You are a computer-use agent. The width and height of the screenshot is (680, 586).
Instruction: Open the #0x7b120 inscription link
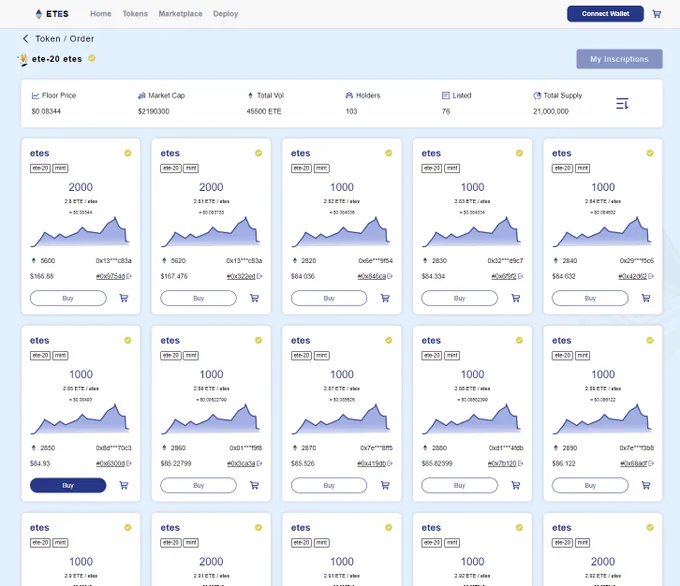pos(502,463)
